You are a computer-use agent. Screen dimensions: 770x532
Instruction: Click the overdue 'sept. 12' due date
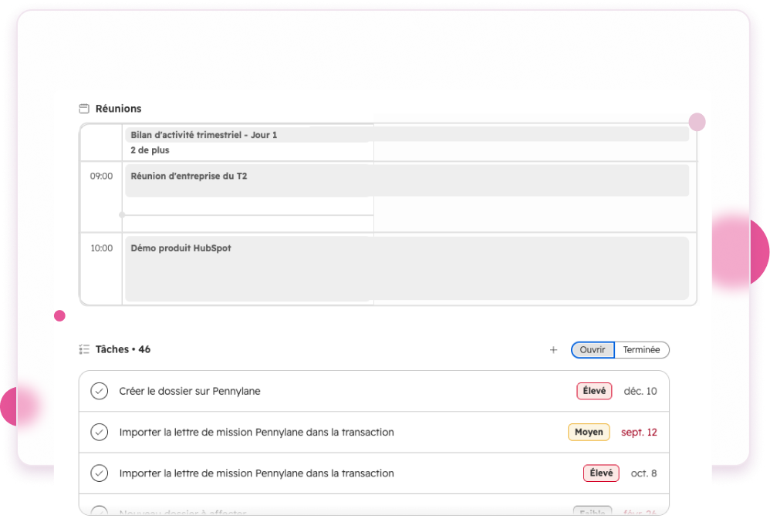pyautogui.click(x=639, y=433)
